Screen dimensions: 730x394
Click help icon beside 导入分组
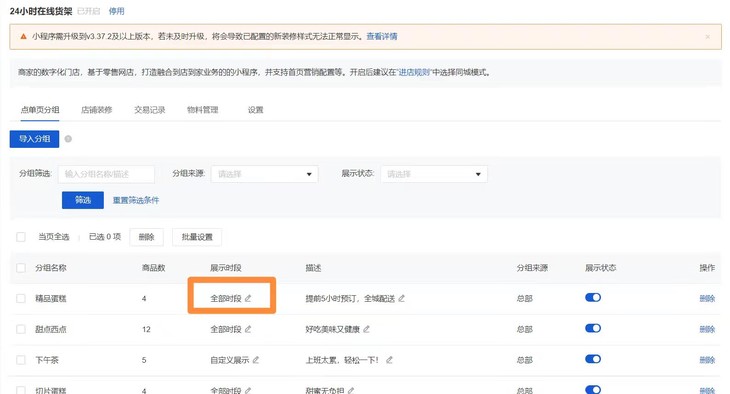pyautogui.click(x=68, y=139)
